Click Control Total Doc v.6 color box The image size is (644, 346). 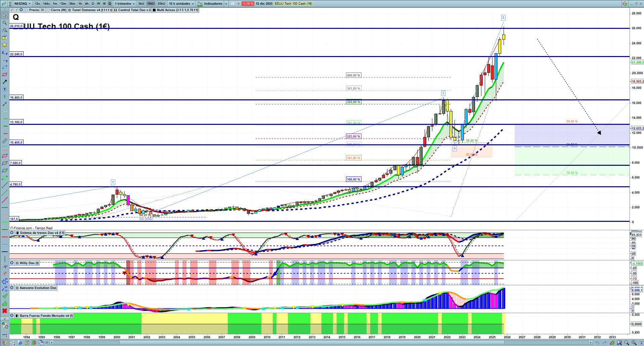[x=116, y=10]
